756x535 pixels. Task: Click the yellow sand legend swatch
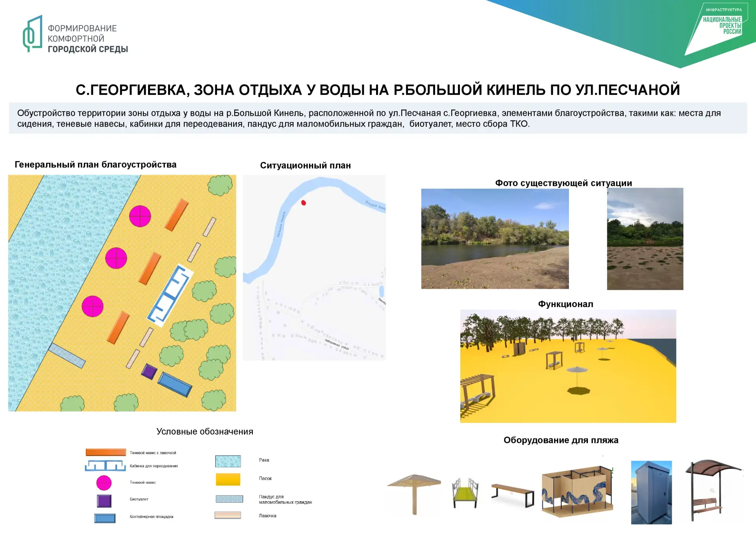point(228,479)
